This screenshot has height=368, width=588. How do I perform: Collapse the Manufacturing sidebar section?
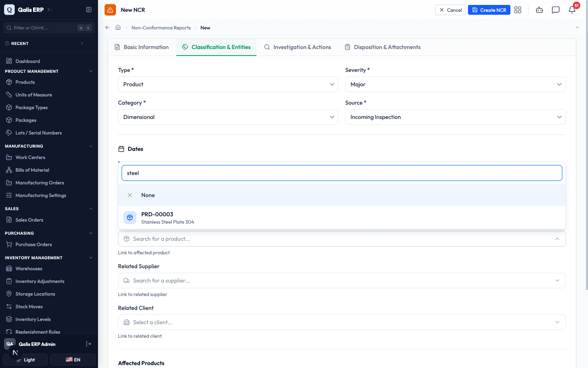pos(49,146)
